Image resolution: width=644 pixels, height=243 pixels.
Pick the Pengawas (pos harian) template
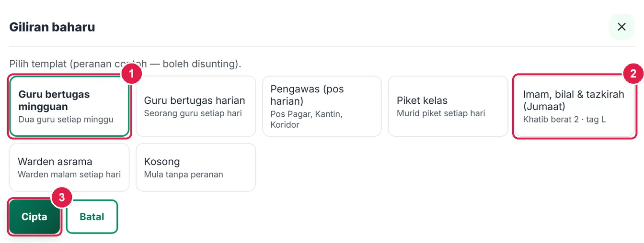(322, 106)
